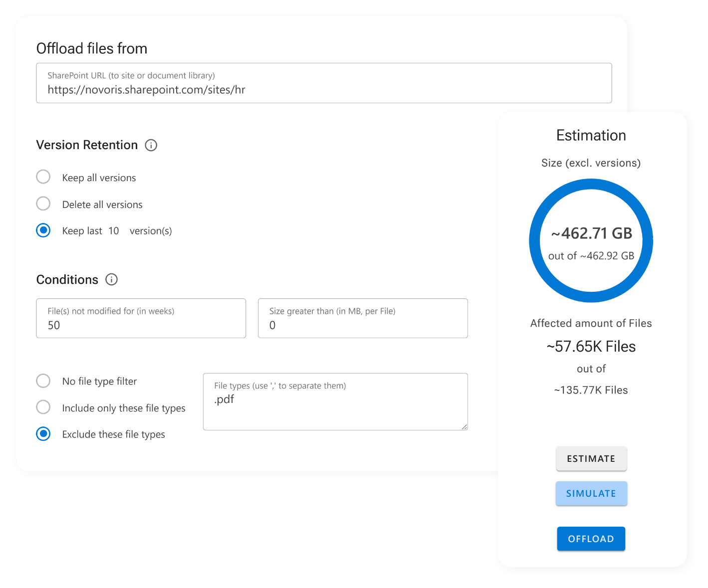This screenshot has width=708, height=588.
Task: Click the Conditions info icon
Action: pos(112,279)
